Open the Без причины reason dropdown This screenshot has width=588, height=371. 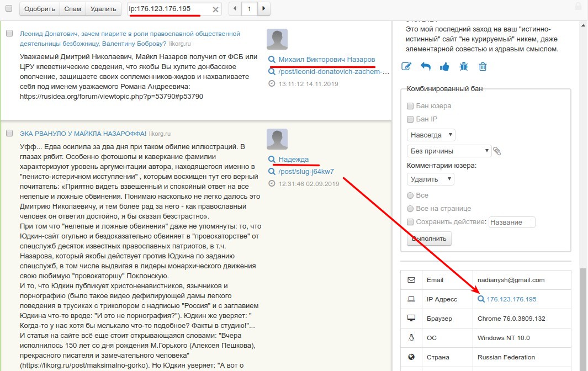(449, 151)
